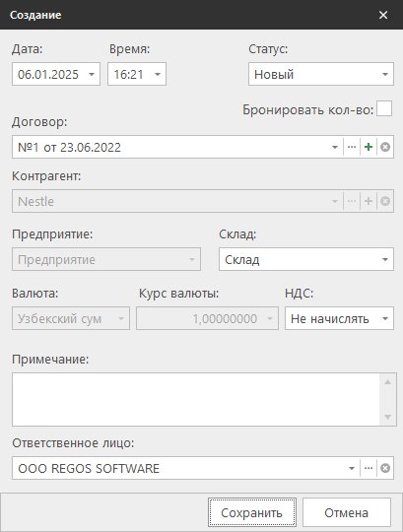
Task: Click the Сохранить button
Action: click(252, 512)
